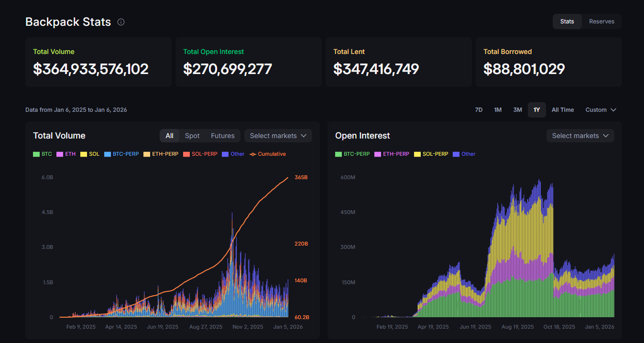Click the info icon beside Backpack Stats
Screen dimensions: 644x343
tap(120, 21)
